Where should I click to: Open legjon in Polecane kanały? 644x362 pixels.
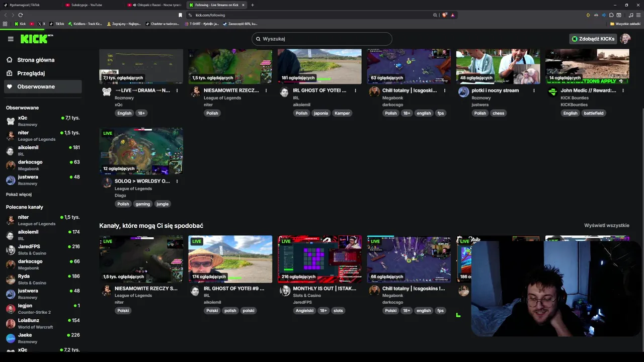pyautogui.click(x=43, y=309)
